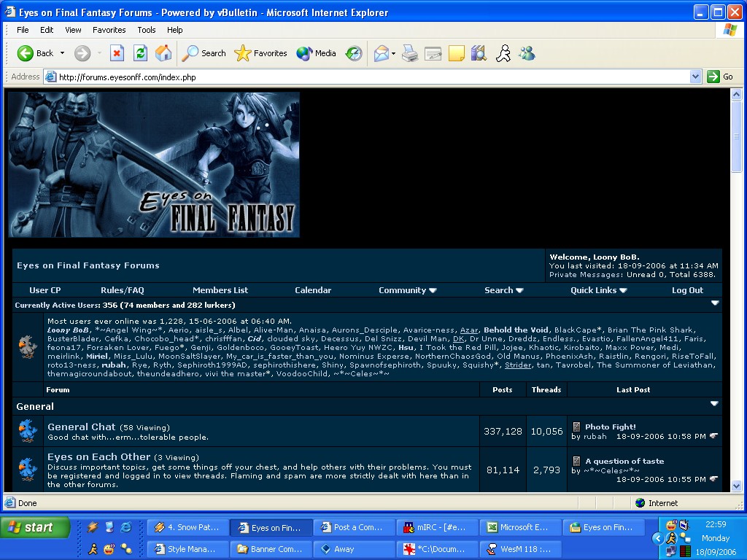Print the page with the printer icon
Image resolution: width=747 pixels, height=560 pixels.
click(x=410, y=53)
